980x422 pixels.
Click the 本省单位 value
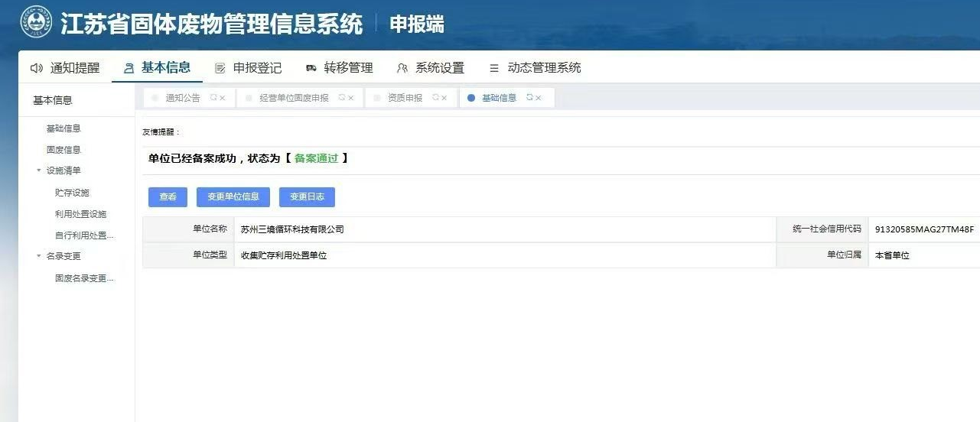[892, 255]
